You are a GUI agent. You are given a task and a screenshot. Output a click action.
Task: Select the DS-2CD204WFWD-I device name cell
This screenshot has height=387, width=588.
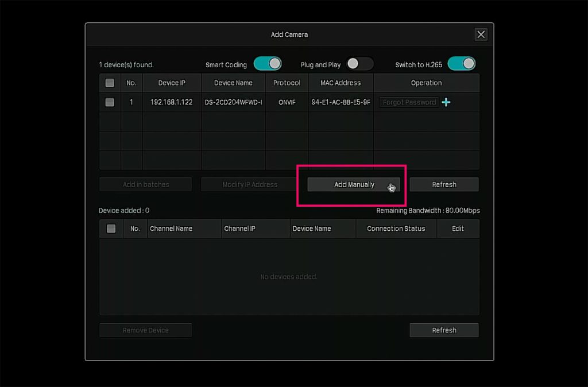point(233,102)
